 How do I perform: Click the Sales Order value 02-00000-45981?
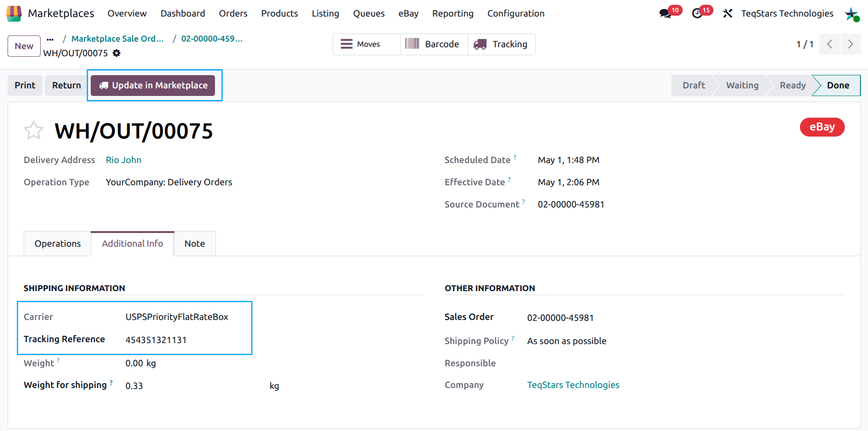pos(560,318)
